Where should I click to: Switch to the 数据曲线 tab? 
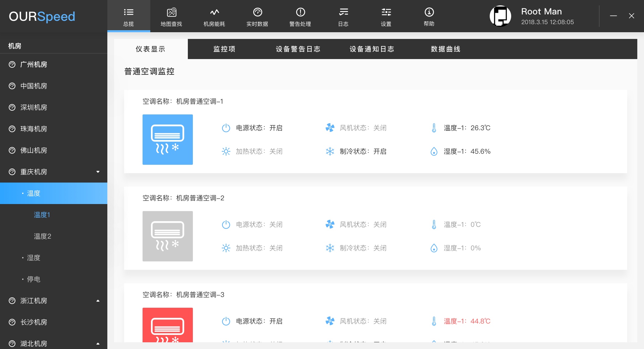click(x=445, y=49)
